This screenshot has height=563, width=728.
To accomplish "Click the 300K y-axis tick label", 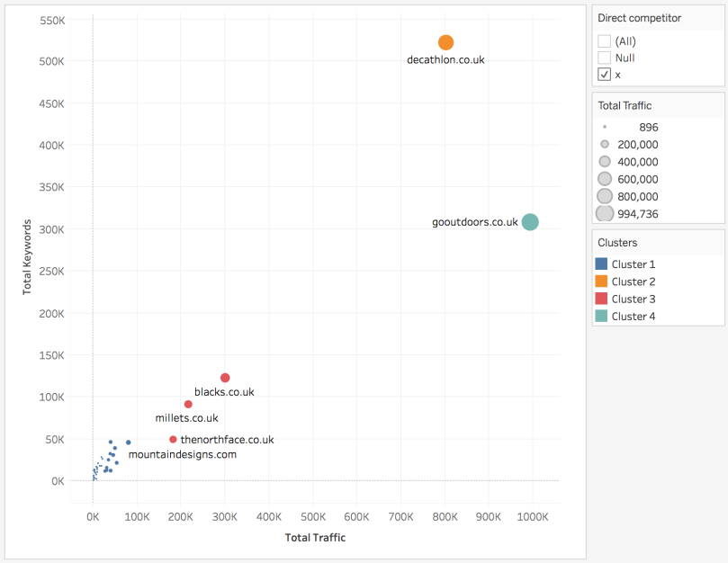I will pos(51,229).
